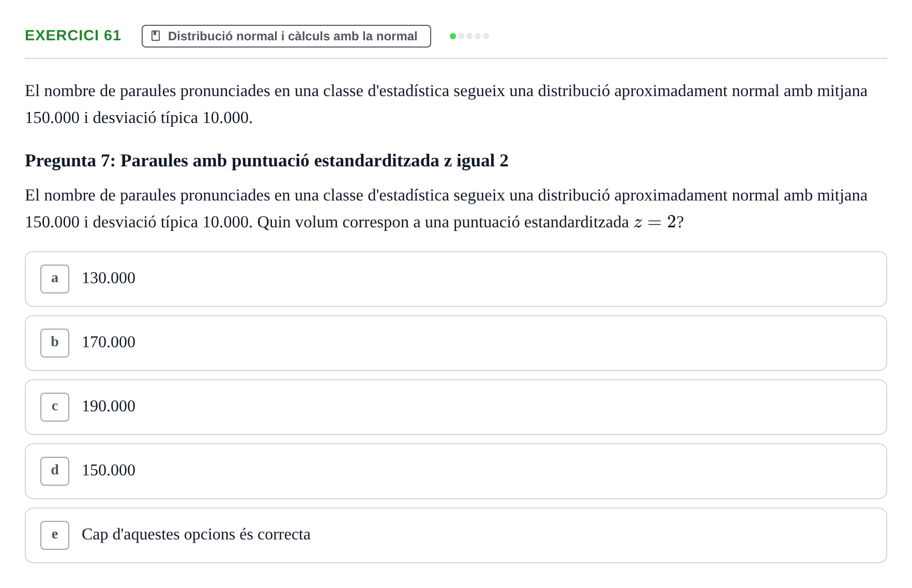Click the letter 'b' option badge
Screen dimensions: 912x588
click(x=55, y=343)
